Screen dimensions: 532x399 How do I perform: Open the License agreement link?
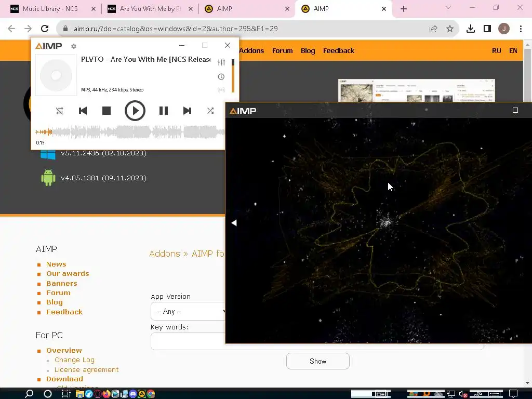[x=87, y=370]
